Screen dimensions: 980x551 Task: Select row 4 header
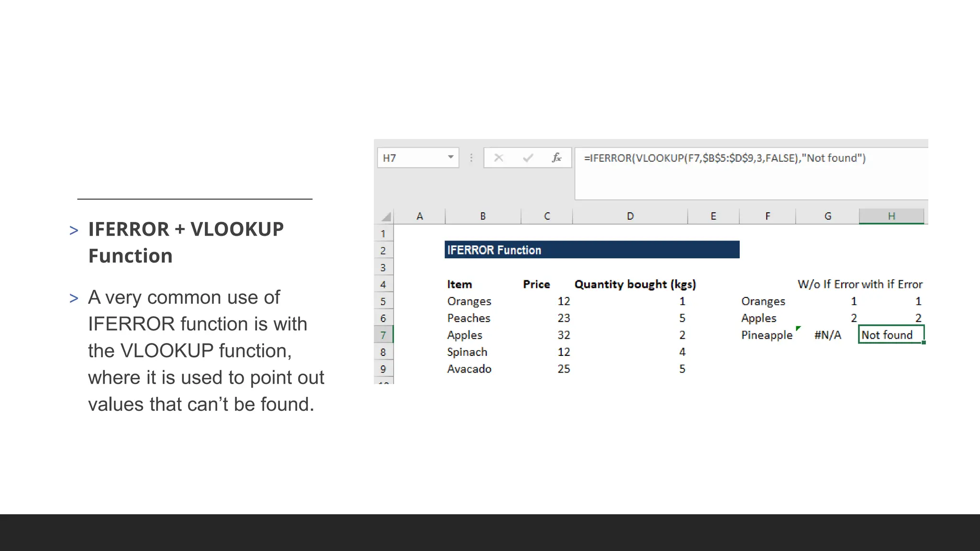click(383, 285)
